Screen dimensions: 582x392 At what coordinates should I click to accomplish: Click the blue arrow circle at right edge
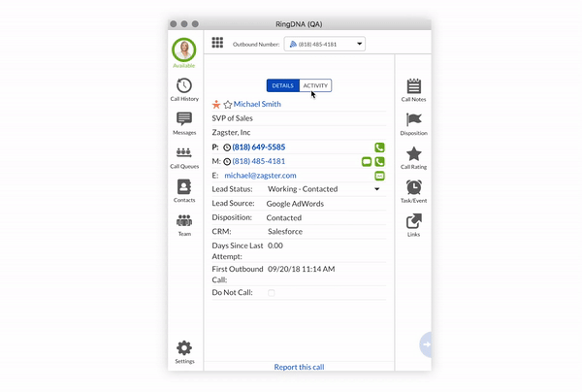426,344
